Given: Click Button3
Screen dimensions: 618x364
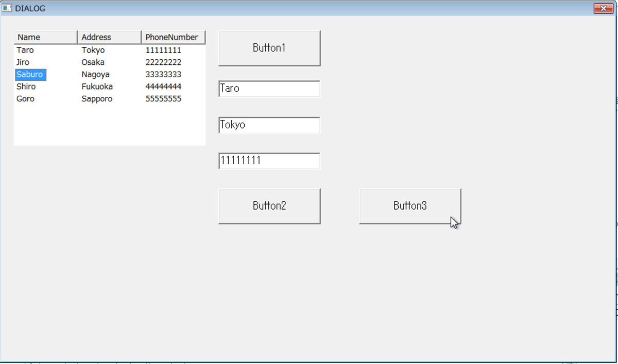Looking at the screenshot, I should 410,206.
